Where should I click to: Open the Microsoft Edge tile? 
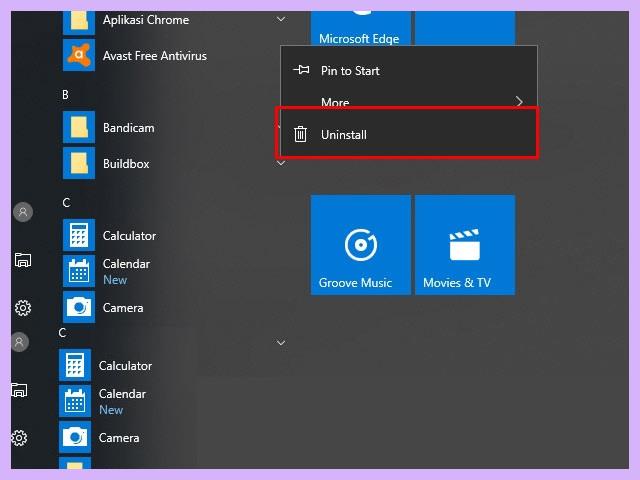pos(361,28)
